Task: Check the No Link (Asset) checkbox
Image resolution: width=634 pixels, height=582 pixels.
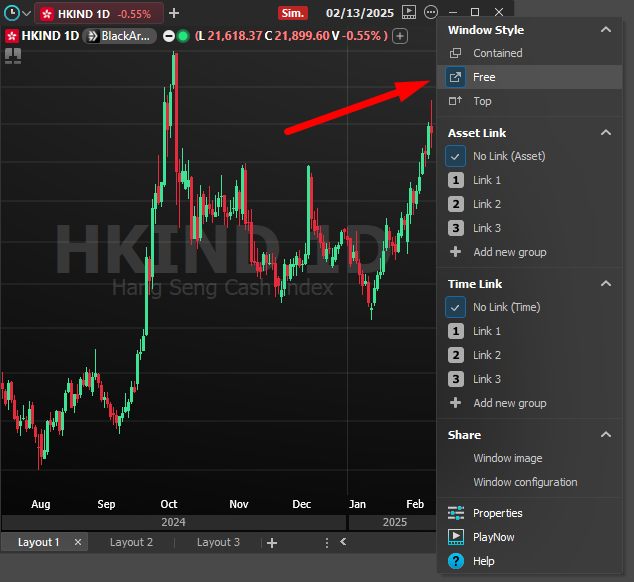Action: click(456, 156)
